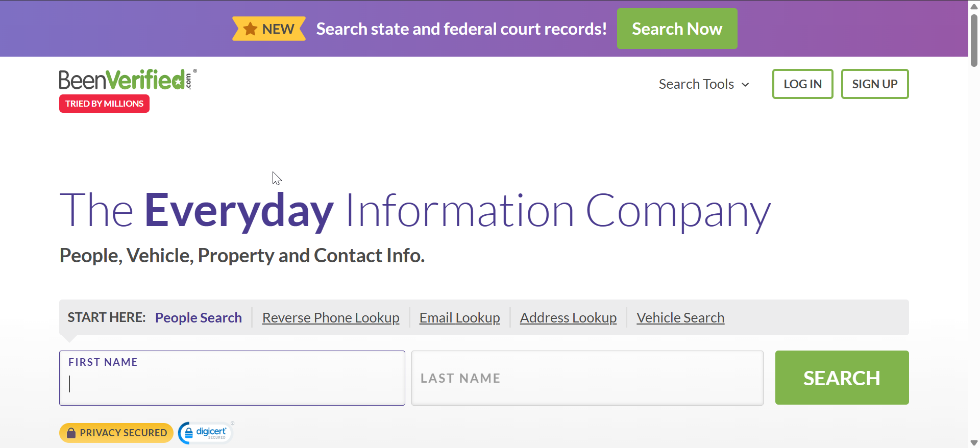This screenshot has height=448, width=980.
Task: Click the scrollbar up arrow
Action: point(974,7)
